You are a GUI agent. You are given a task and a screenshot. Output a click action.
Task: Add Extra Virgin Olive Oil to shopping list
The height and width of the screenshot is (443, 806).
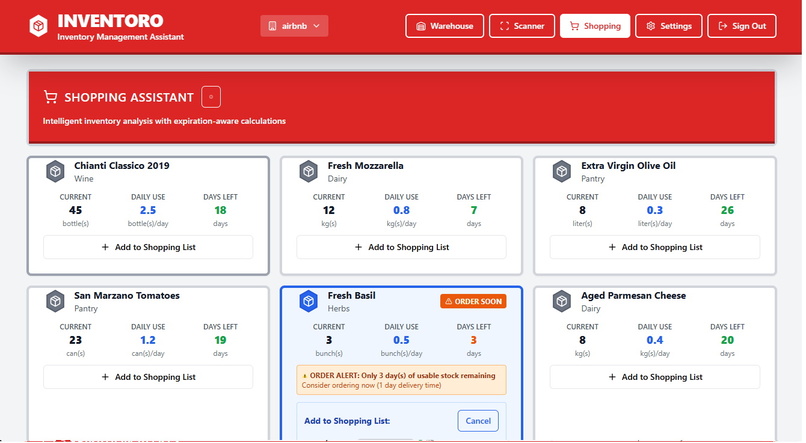point(655,247)
